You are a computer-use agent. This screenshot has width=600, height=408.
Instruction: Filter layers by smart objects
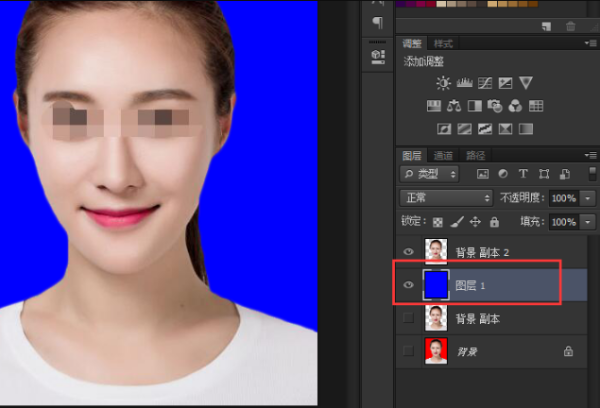565,174
